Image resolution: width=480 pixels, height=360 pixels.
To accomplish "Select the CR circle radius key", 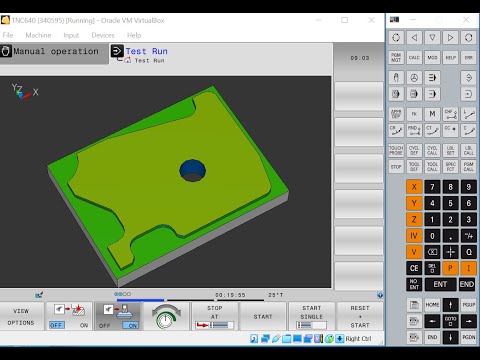I will coord(396,130).
